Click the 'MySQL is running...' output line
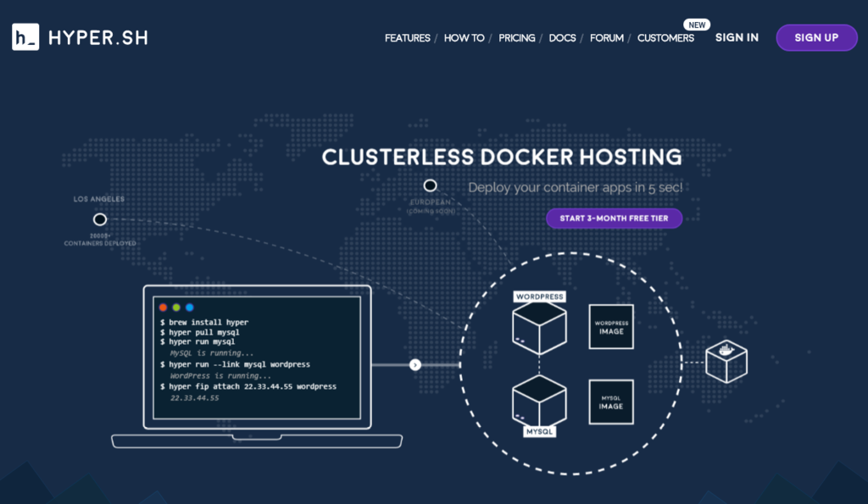Image resolution: width=868 pixels, height=504 pixels. coord(211,353)
